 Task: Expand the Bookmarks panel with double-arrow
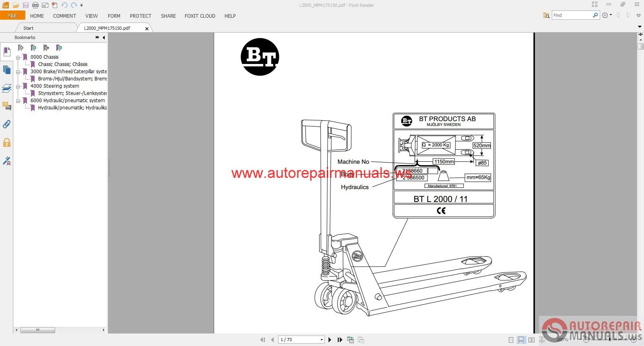97,37
